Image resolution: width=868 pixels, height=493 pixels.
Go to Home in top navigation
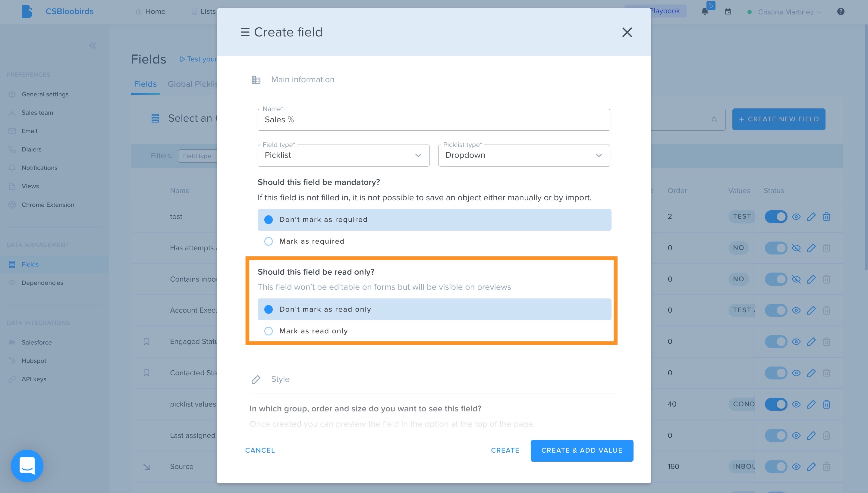pos(150,11)
